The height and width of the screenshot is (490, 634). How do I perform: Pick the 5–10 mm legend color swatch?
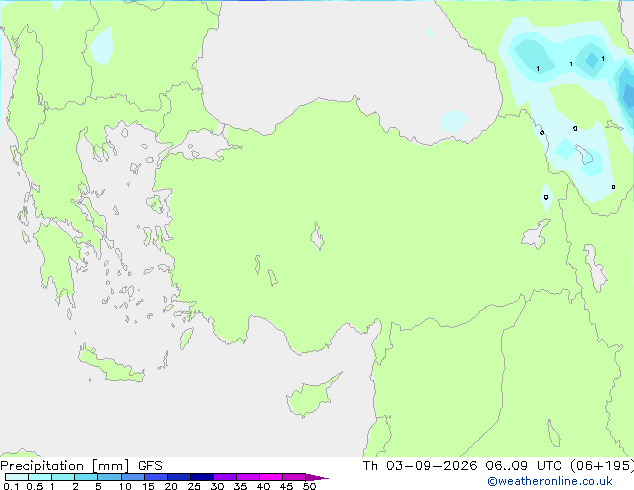[109, 477]
